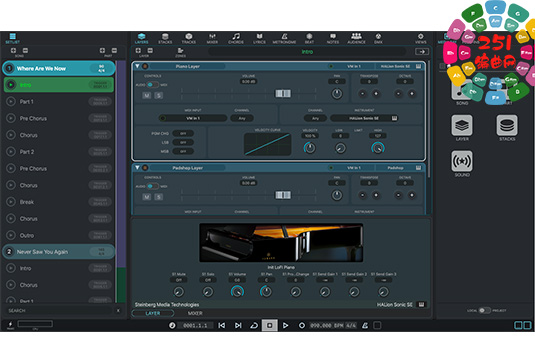Click the Zones icon
This screenshot has height=363, width=535.
pos(180,52)
